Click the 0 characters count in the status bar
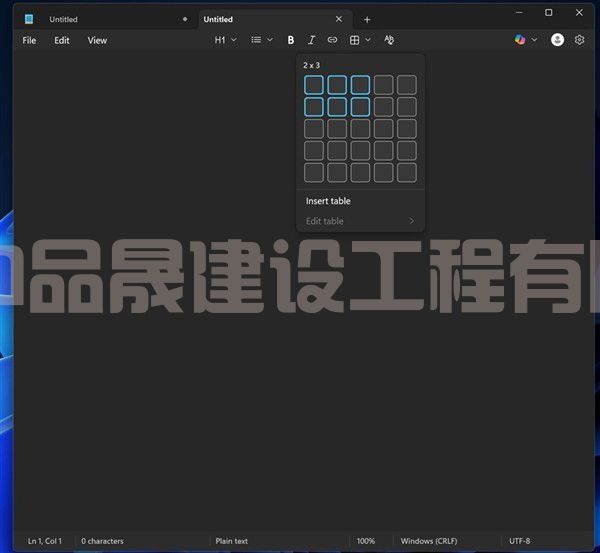 (102, 541)
